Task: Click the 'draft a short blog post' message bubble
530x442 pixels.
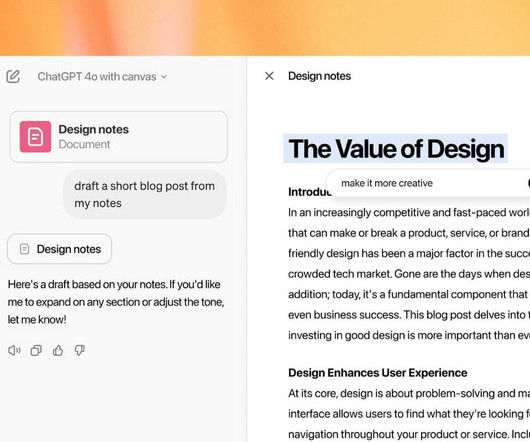Action: tap(145, 194)
